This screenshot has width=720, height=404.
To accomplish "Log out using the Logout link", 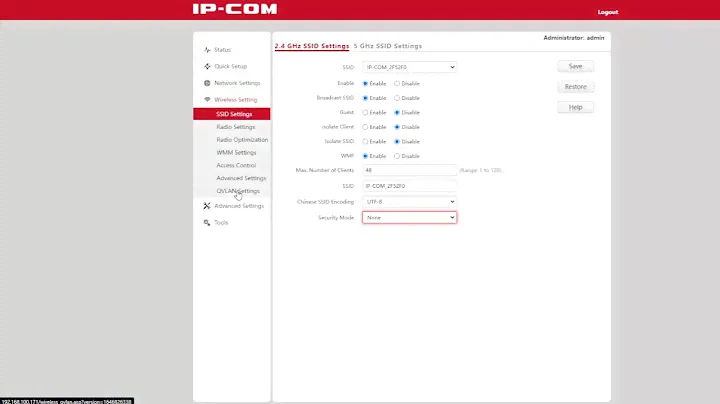I will coord(607,12).
